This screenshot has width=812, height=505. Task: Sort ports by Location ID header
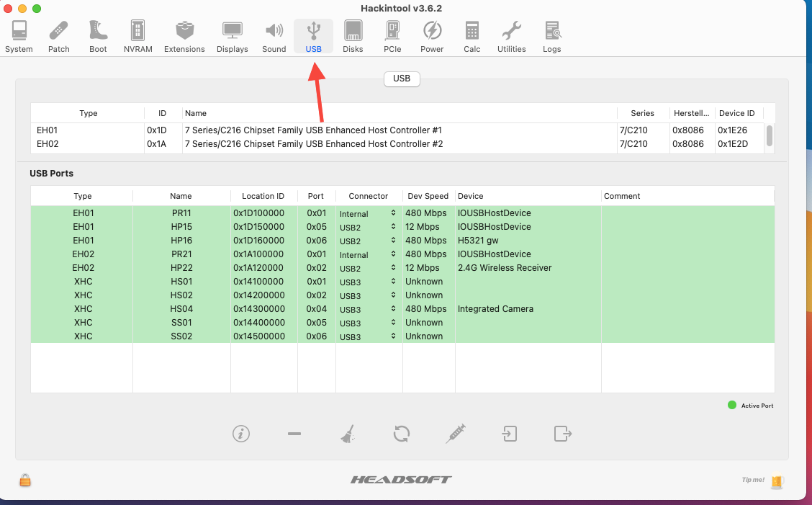click(263, 196)
